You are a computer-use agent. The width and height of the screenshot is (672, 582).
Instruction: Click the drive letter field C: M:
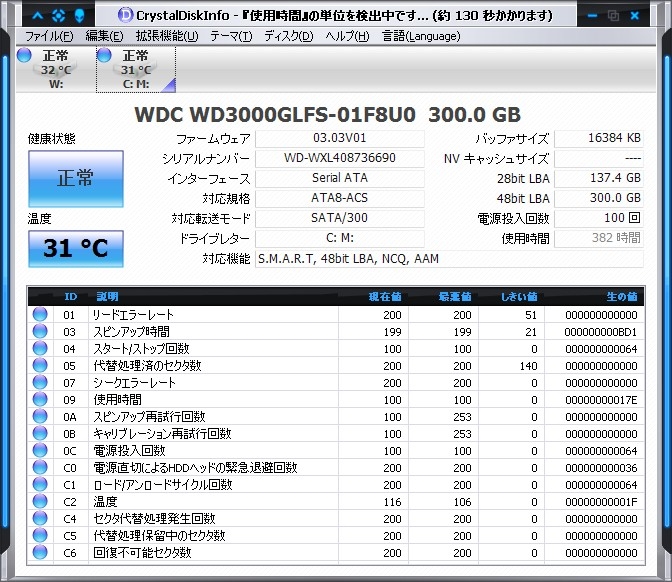tap(339, 238)
